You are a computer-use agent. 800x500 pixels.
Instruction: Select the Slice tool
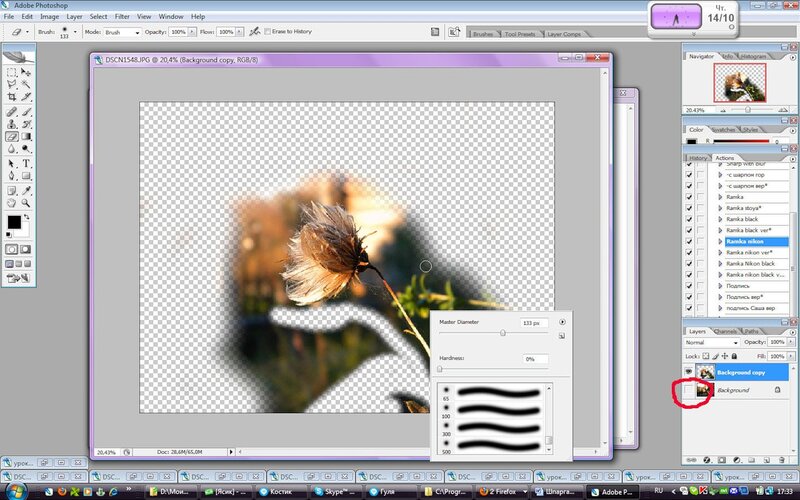pos(26,96)
